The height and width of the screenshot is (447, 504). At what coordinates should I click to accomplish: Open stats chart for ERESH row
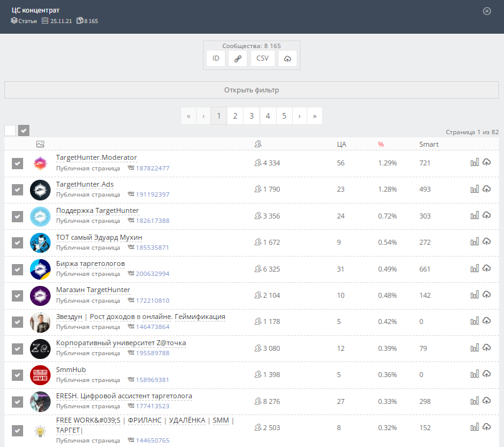475,401
